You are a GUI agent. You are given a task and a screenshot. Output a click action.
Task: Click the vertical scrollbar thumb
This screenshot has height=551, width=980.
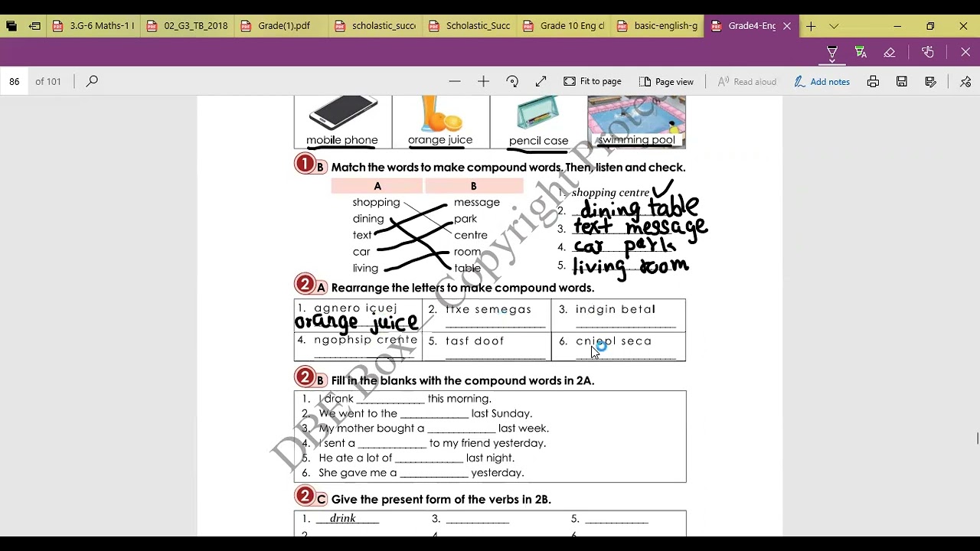977,438
